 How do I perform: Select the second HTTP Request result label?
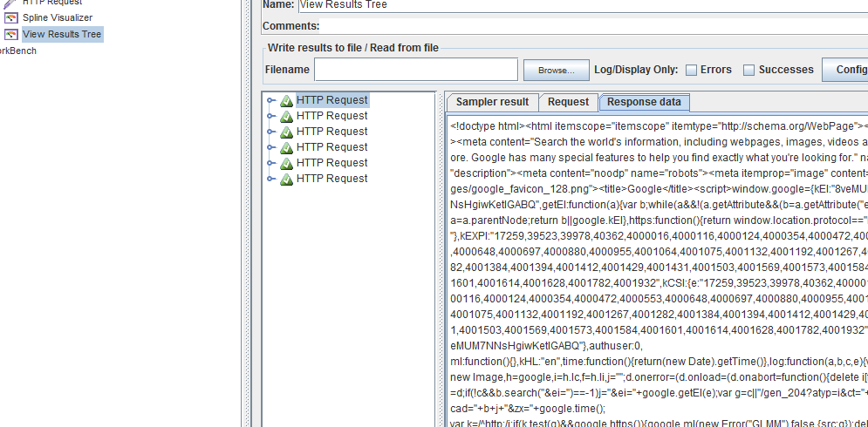[332, 116]
